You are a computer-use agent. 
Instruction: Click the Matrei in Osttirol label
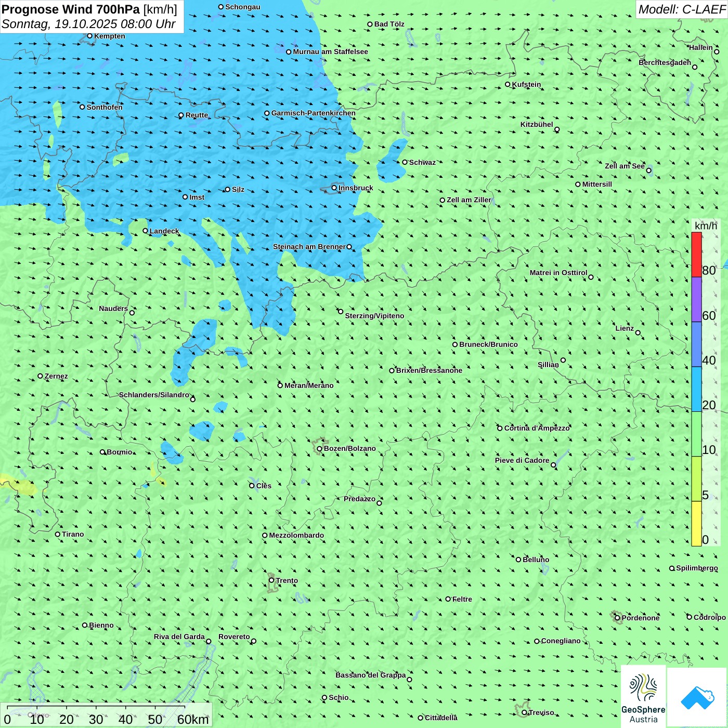click(x=558, y=272)
